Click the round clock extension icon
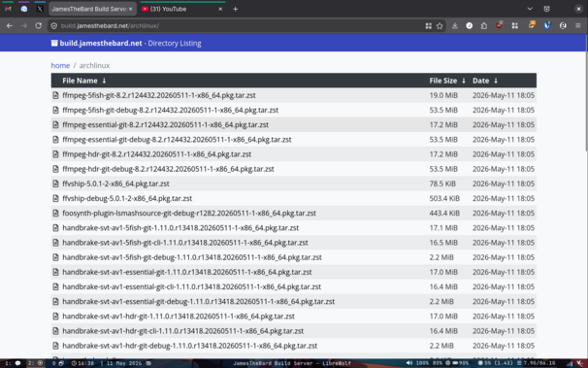588x368 pixels. coord(469,26)
